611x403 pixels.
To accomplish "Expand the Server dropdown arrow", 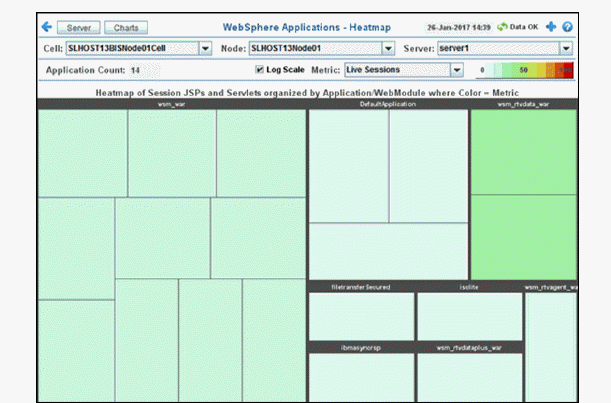I will point(566,49).
